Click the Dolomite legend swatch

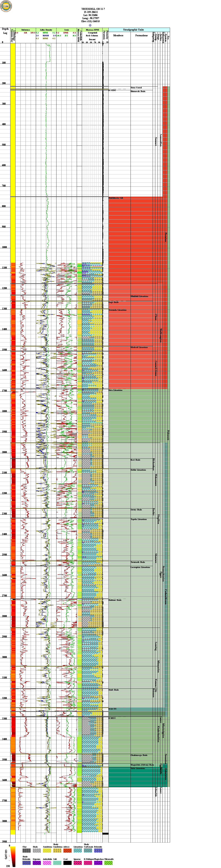[98, 851]
